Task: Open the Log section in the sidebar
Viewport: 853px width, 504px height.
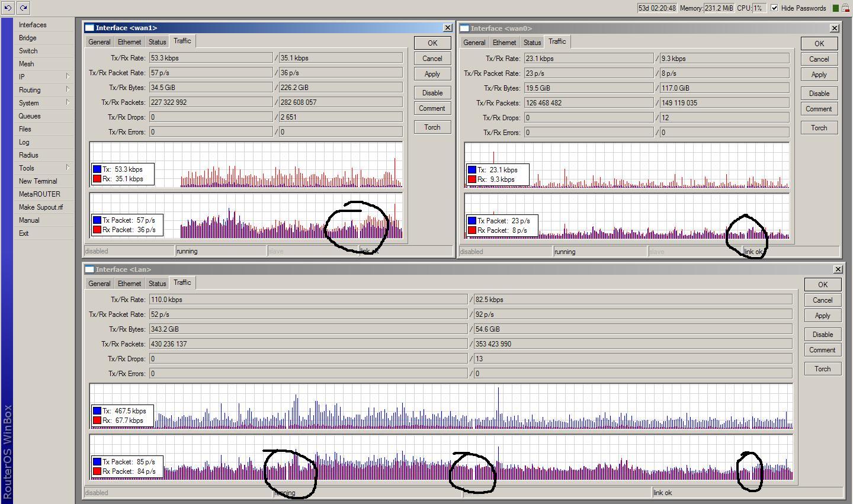Action: pyautogui.click(x=24, y=142)
